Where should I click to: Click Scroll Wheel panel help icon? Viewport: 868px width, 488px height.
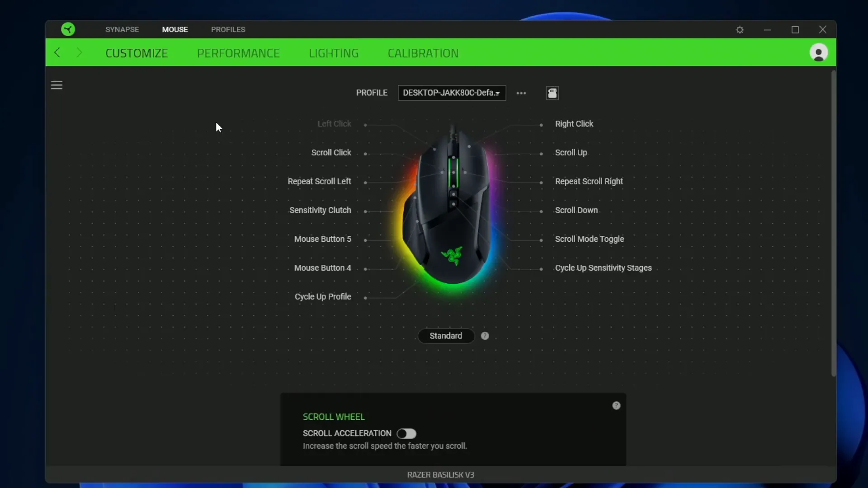tap(616, 405)
